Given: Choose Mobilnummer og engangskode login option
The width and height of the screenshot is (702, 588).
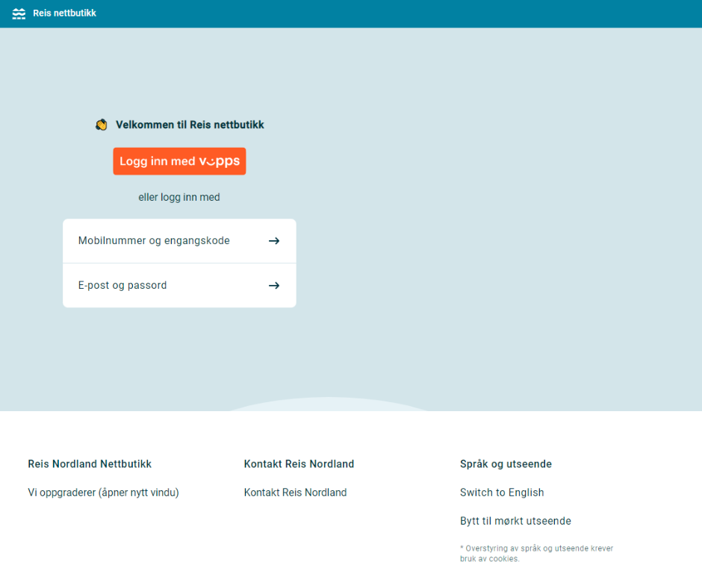Looking at the screenshot, I should [179, 241].
